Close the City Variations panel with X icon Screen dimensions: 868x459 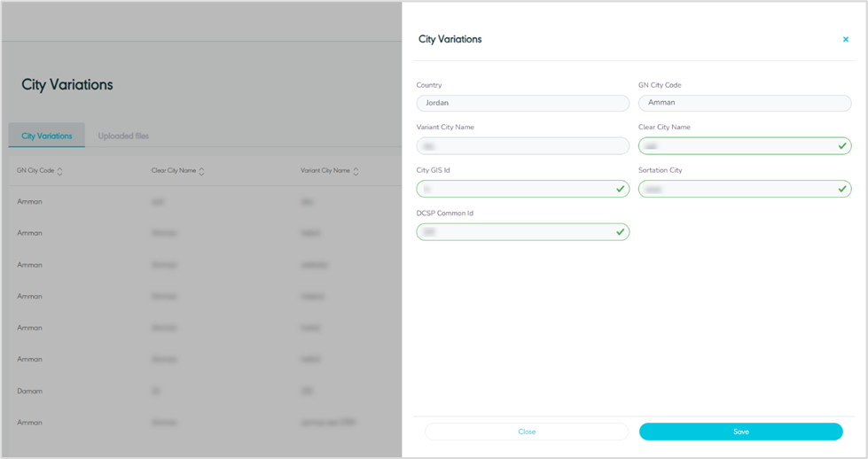coord(845,40)
